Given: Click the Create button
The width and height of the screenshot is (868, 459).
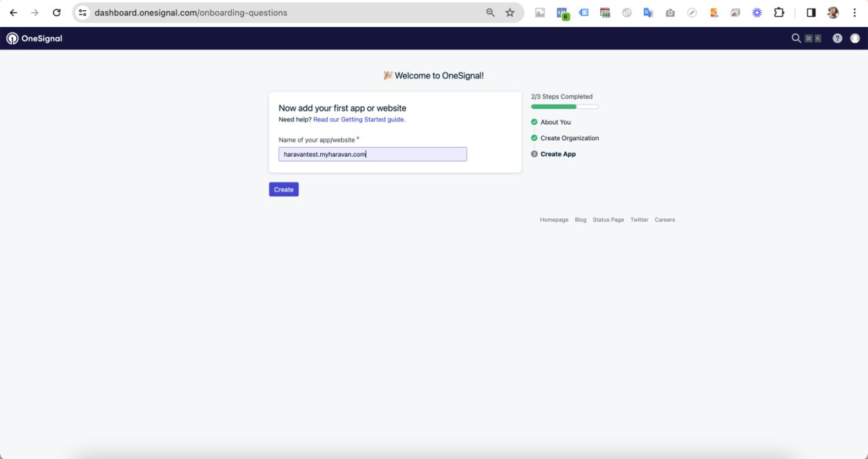Looking at the screenshot, I should [x=283, y=189].
